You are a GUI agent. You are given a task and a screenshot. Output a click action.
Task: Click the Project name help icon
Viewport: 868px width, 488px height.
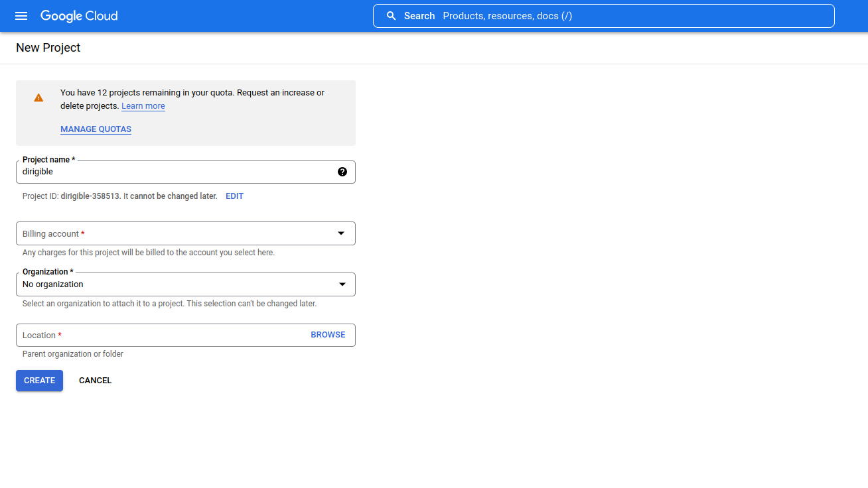click(x=342, y=172)
